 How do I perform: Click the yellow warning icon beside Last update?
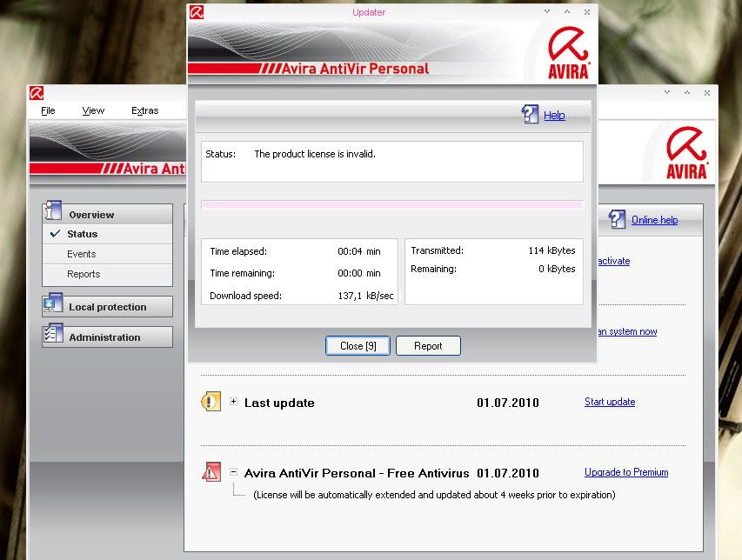coord(211,403)
